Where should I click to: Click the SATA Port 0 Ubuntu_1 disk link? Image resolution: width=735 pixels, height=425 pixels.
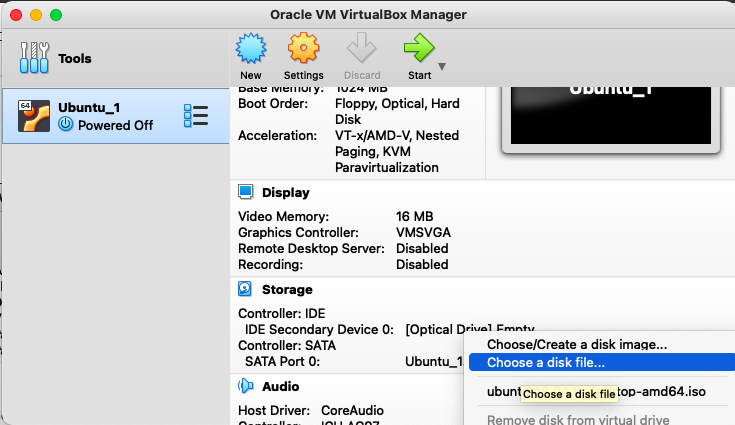(434, 362)
